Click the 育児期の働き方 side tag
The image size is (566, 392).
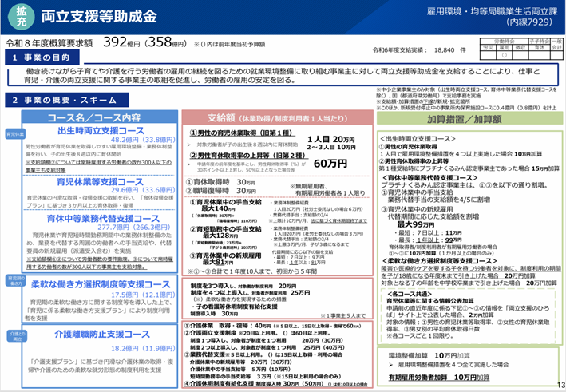pos(14,280)
